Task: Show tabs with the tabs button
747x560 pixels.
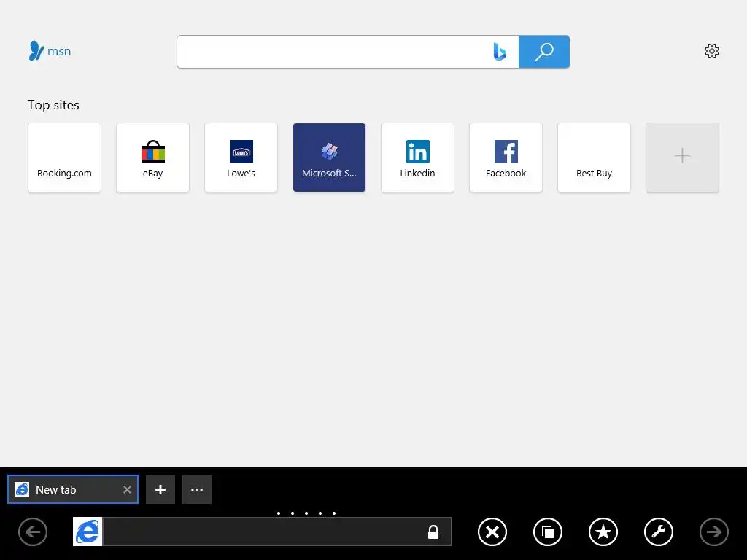Action: coord(548,532)
